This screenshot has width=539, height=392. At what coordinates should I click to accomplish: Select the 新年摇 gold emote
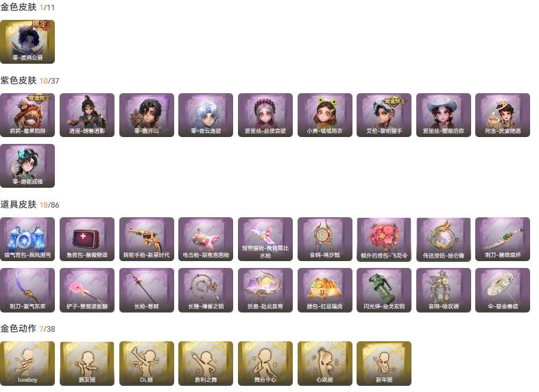click(x=384, y=363)
